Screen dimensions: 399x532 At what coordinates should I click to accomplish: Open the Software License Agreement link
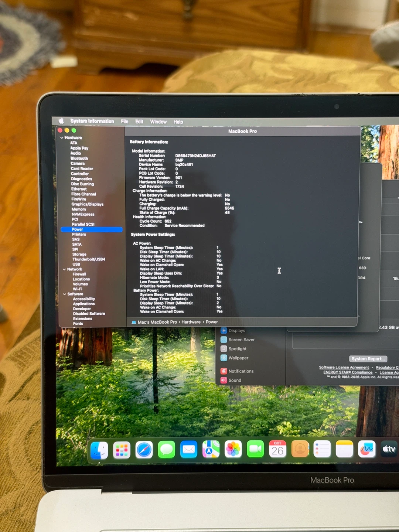344,368
